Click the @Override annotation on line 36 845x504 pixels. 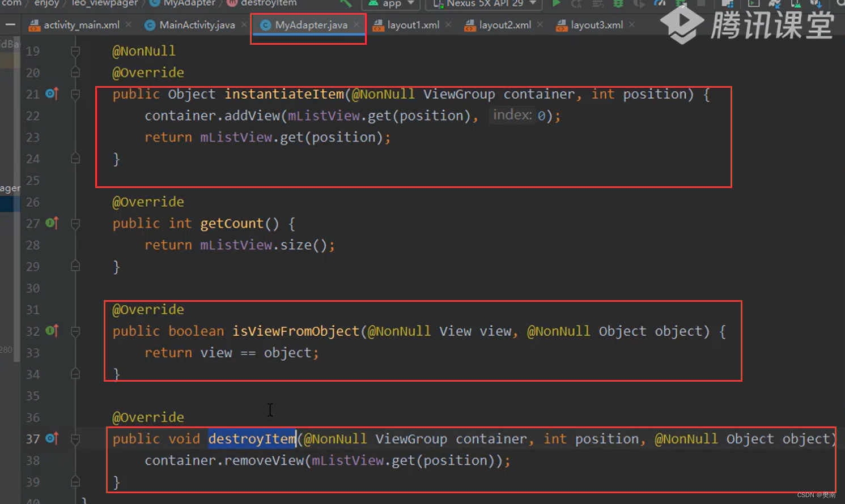[148, 417]
